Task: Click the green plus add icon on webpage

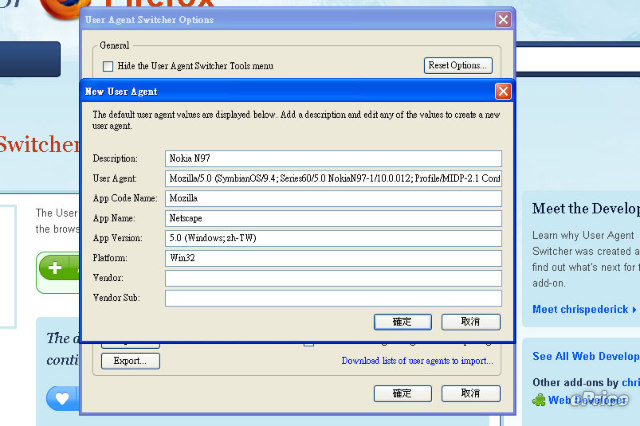Action: click(x=55, y=268)
